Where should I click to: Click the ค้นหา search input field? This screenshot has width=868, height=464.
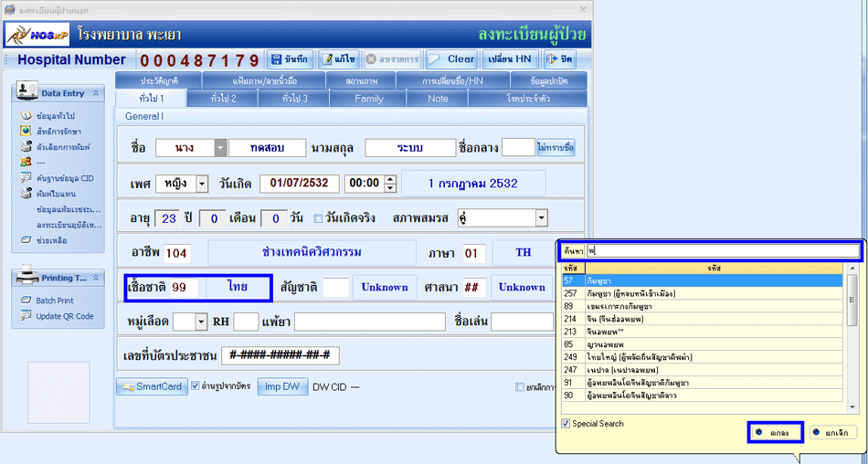point(723,251)
